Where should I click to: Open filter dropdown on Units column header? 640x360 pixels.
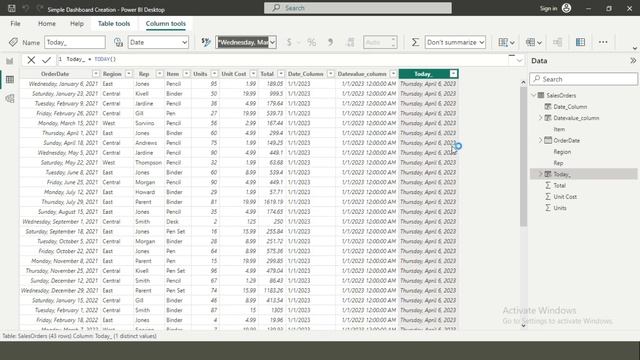point(214,74)
